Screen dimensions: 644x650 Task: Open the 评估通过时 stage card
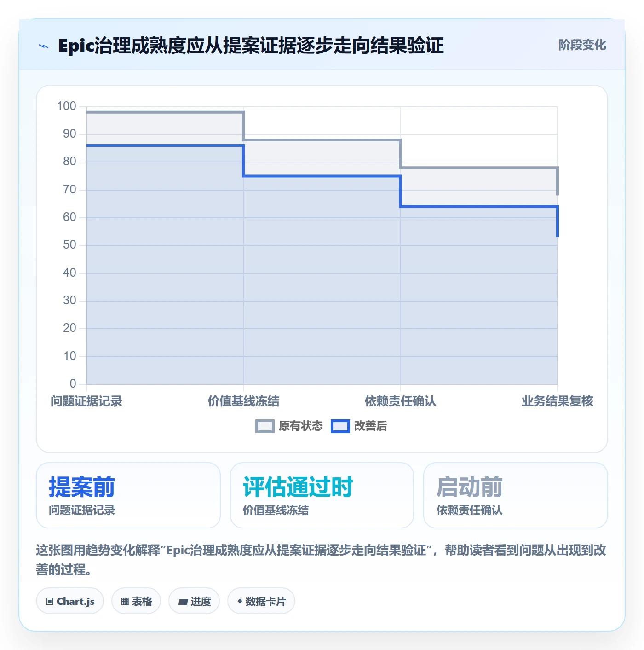pos(322,495)
